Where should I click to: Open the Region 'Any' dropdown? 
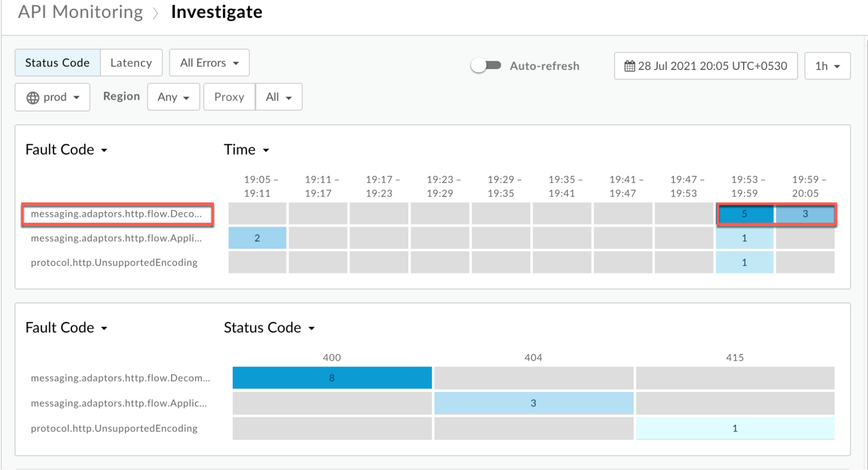(173, 97)
